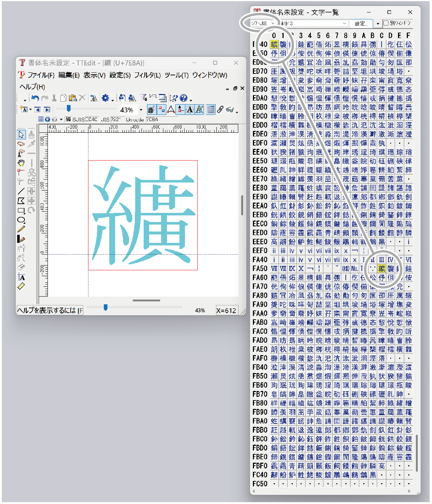The width and height of the screenshot is (432, 504).
Task: Click the funnel filter icon
Action: pos(144,98)
